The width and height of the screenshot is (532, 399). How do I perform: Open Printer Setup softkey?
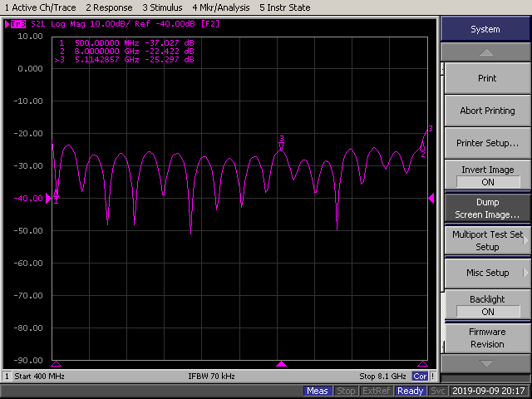point(487,143)
